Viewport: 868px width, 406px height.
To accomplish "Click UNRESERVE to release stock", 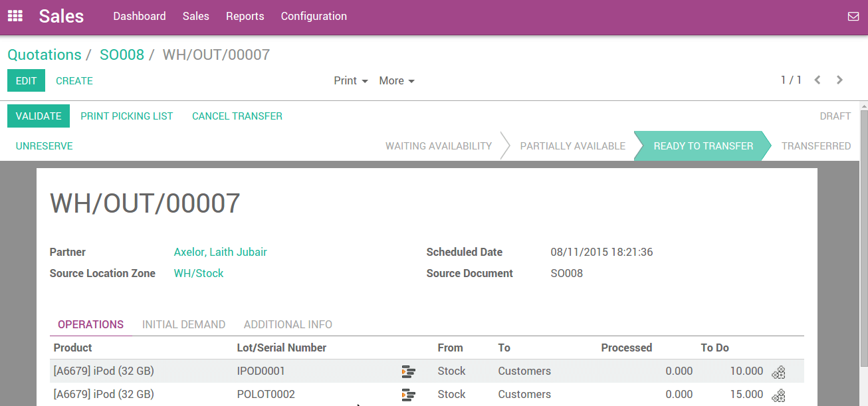I will (x=44, y=146).
